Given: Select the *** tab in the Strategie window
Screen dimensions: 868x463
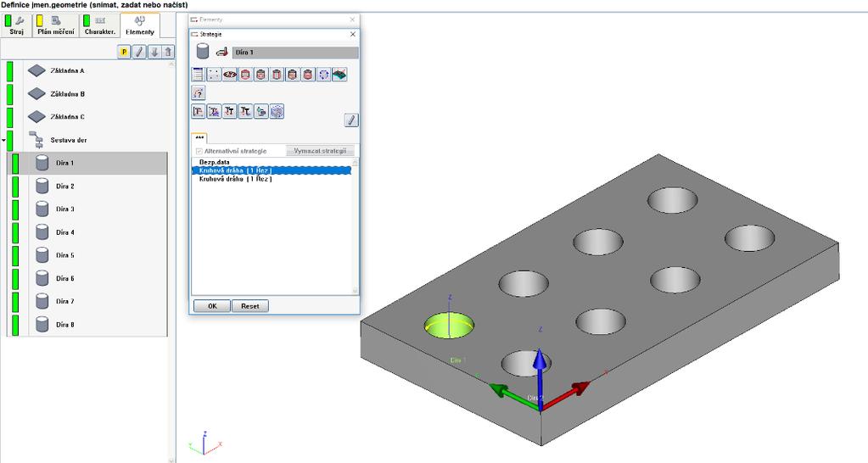Looking at the screenshot, I should 199,137.
